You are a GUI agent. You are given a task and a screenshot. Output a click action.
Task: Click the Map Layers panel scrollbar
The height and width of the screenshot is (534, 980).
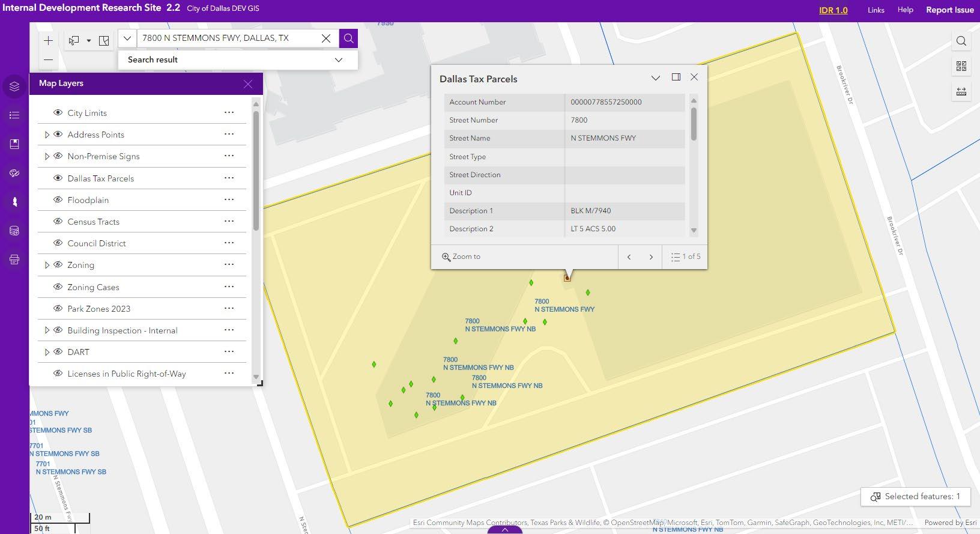[x=256, y=171]
